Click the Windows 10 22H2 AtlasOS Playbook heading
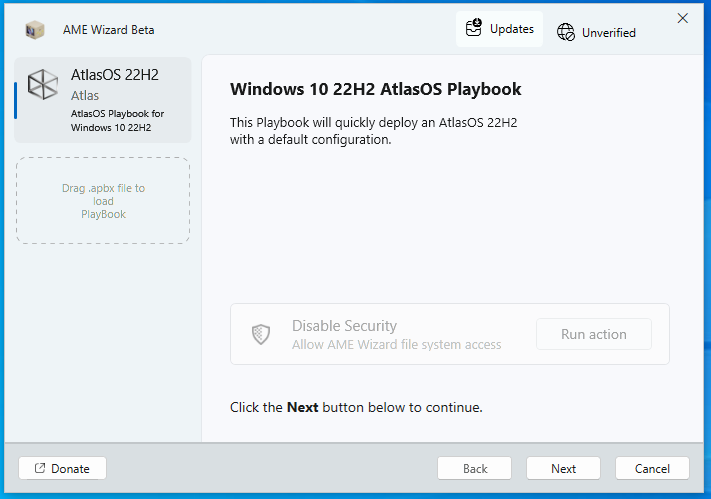 pos(376,89)
